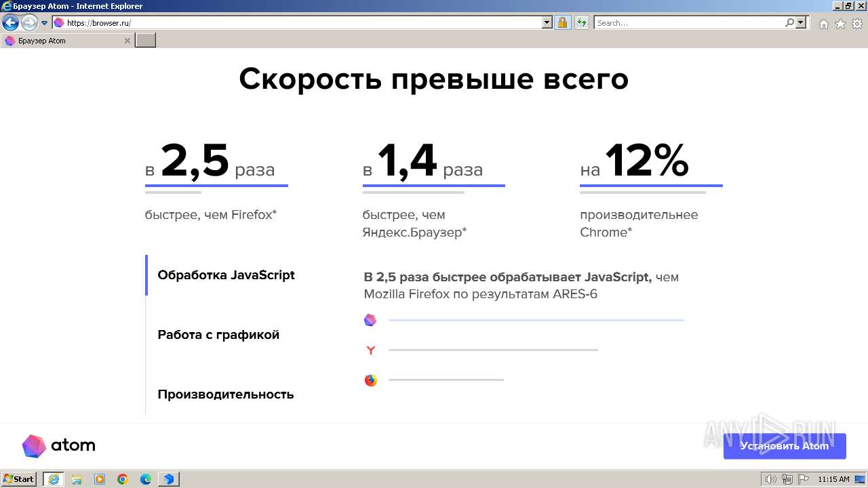868x488 pixels.
Task: Click the text "производительнее Chrome*"
Action: 639,224
